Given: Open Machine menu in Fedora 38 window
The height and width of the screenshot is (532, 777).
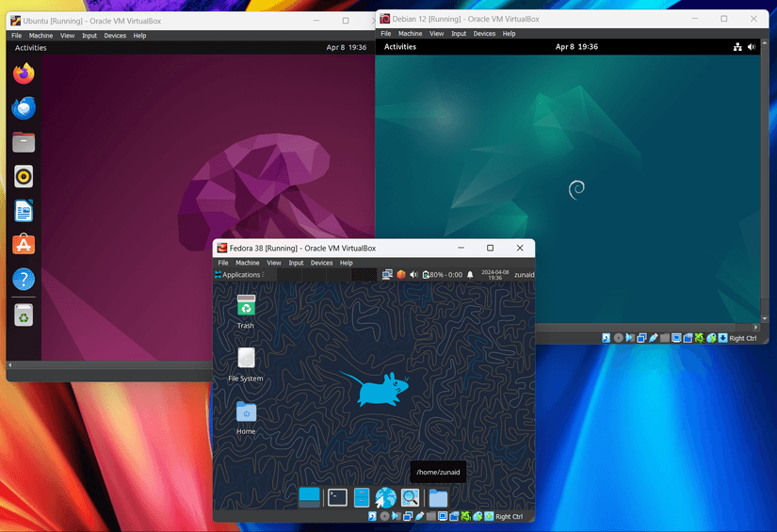Looking at the screenshot, I should point(248,263).
